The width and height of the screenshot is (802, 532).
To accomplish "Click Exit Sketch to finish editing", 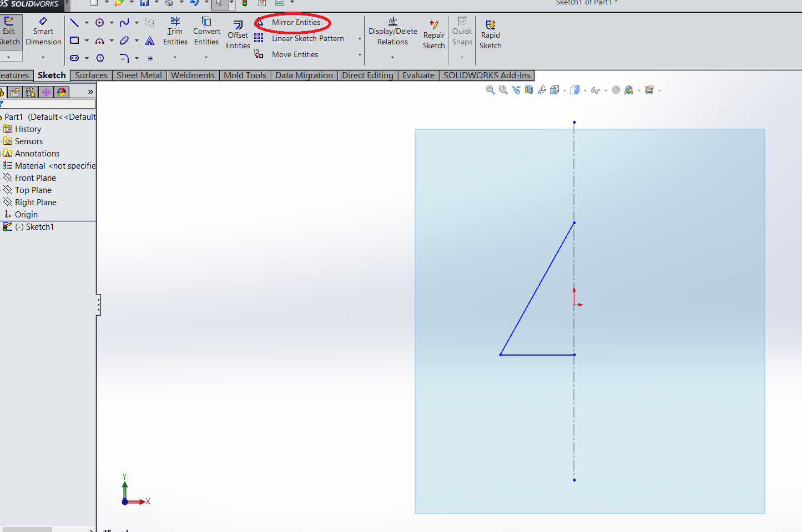I will pos(10,32).
